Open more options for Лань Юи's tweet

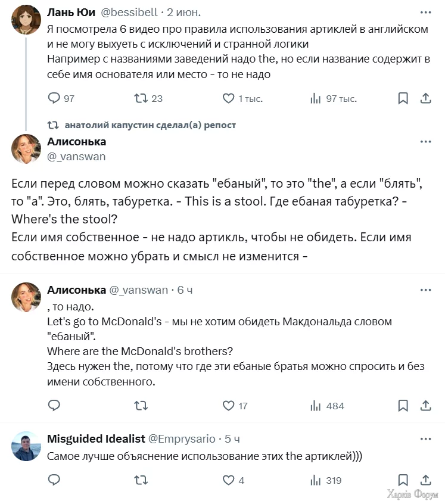[x=425, y=12]
